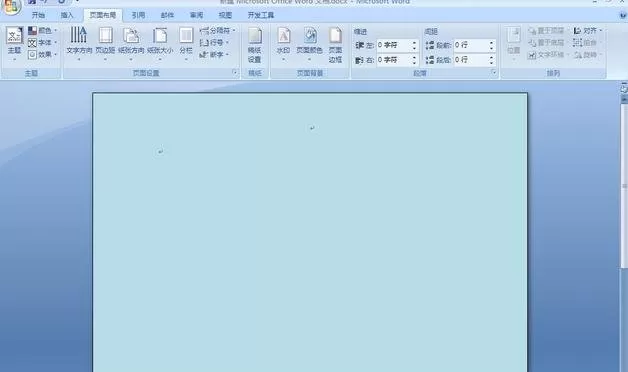Click the Save icon in quick access toolbar

pyautogui.click(x=32, y=2)
